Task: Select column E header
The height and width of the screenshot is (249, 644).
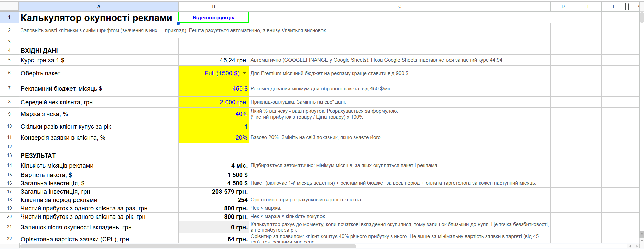Action: click(x=589, y=6)
